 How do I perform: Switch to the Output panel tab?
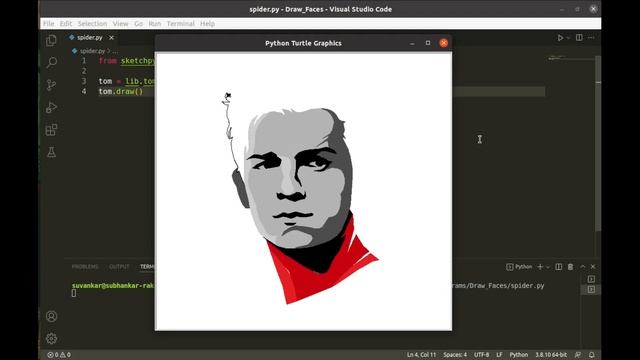coord(119,267)
